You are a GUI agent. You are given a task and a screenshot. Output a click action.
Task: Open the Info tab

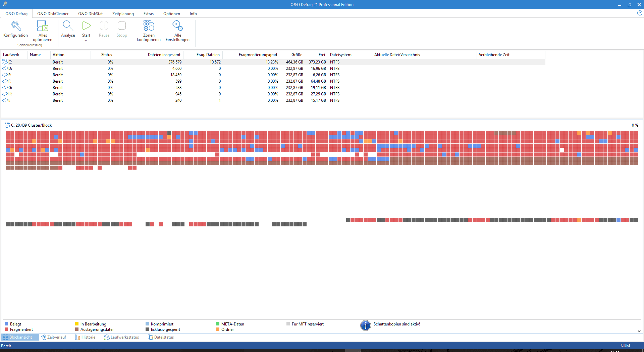[193, 14]
